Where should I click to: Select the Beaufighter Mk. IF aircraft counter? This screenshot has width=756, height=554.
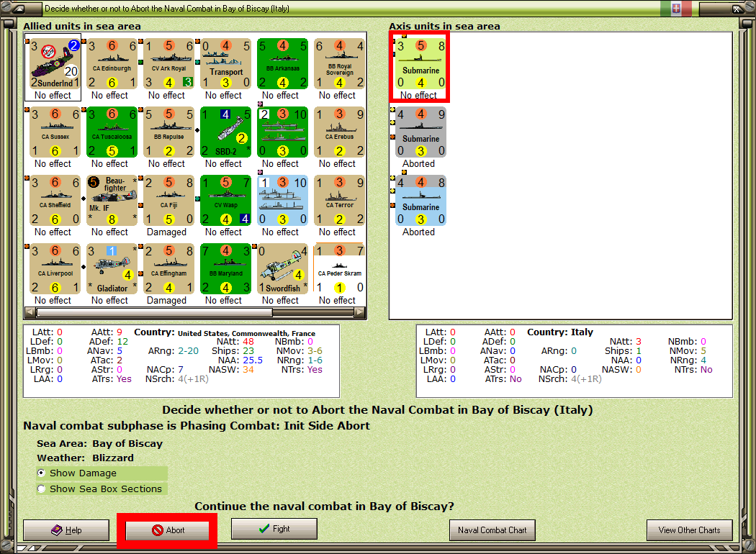pos(112,201)
